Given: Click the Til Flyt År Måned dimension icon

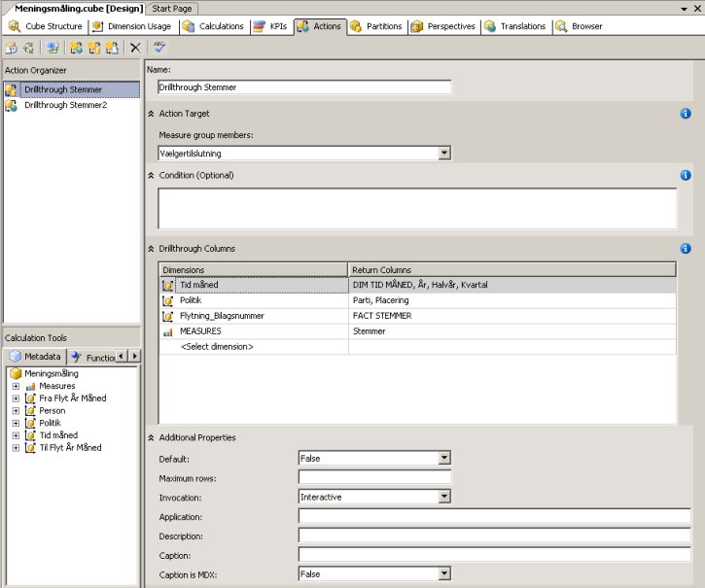Looking at the screenshot, I should pos(30,448).
